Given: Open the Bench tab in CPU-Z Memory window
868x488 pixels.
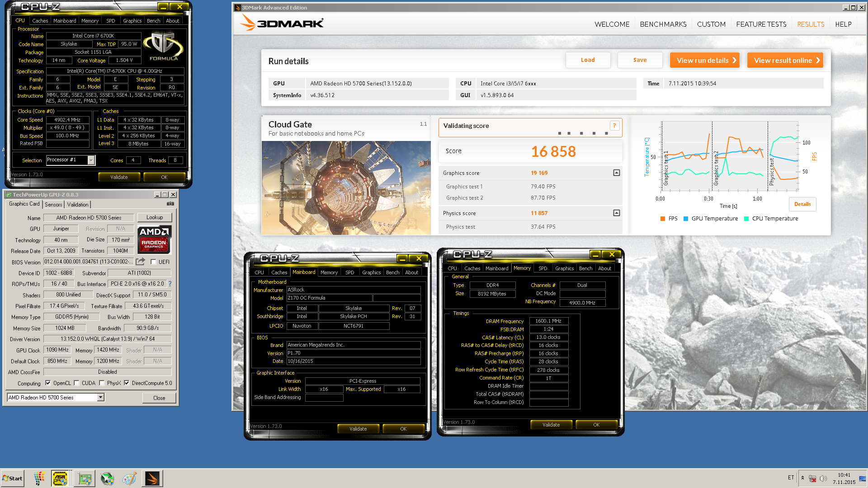Looking at the screenshot, I should [585, 268].
